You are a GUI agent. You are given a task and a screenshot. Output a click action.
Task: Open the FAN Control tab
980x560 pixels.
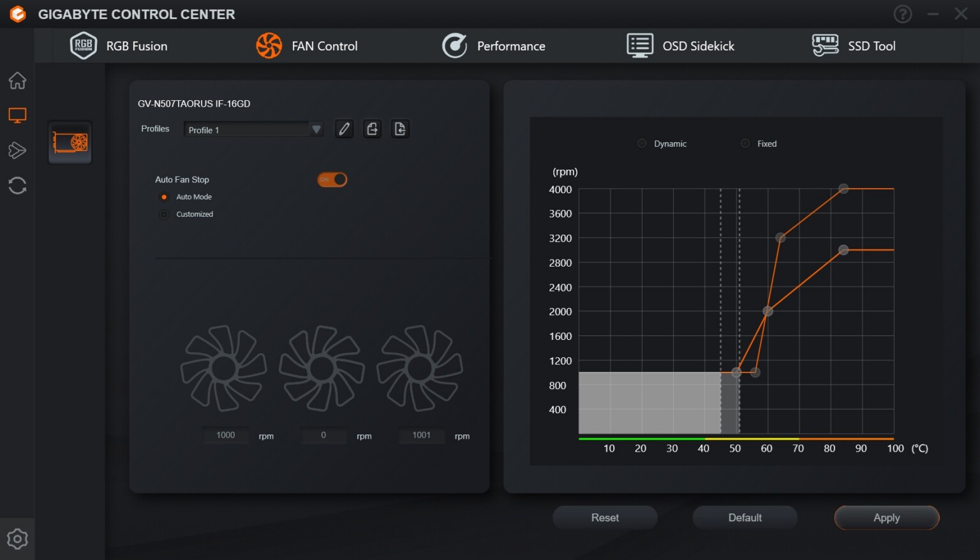[307, 46]
